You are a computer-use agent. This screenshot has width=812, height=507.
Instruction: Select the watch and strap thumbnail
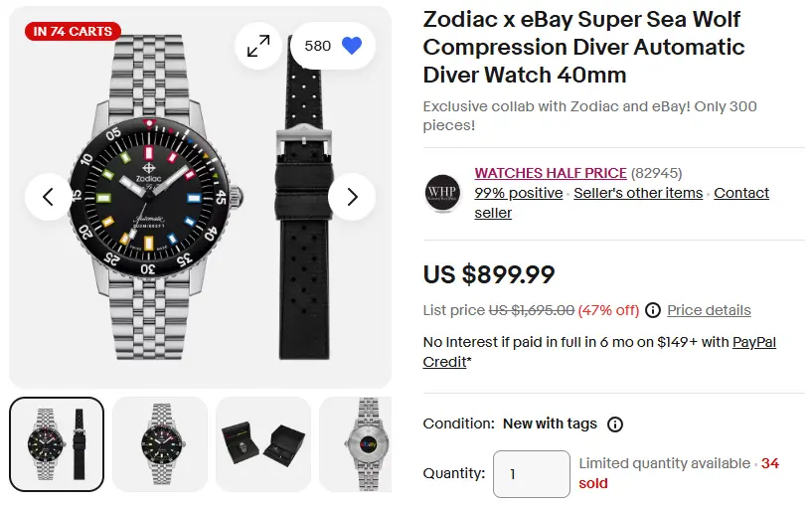pyautogui.click(x=57, y=444)
